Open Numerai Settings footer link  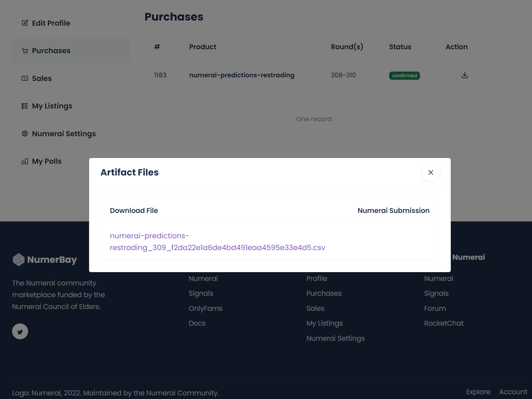[335, 339]
